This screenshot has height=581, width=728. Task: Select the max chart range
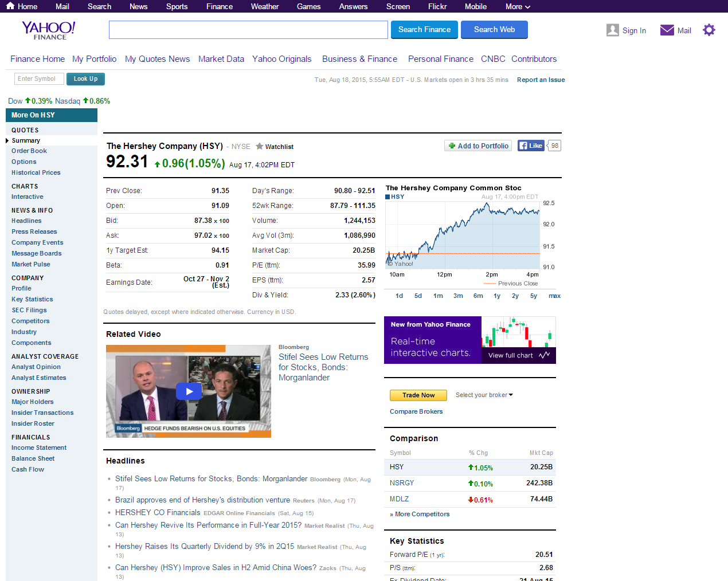[x=554, y=296]
